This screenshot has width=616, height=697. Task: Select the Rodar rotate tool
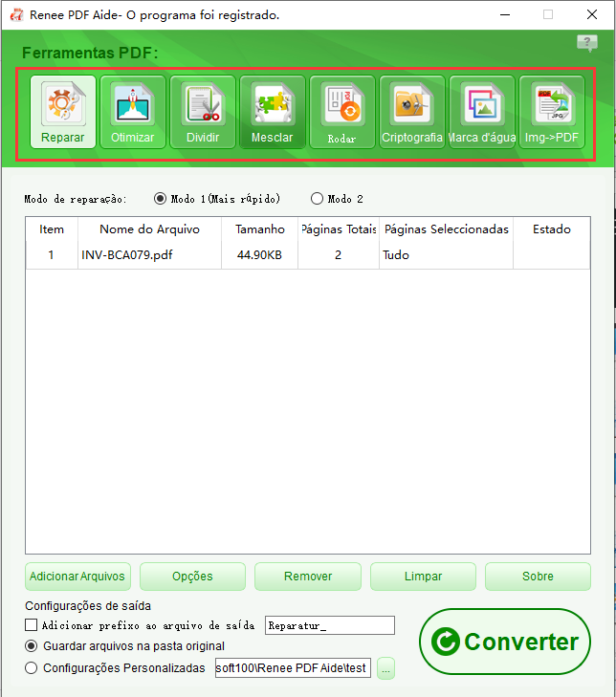pos(342,112)
